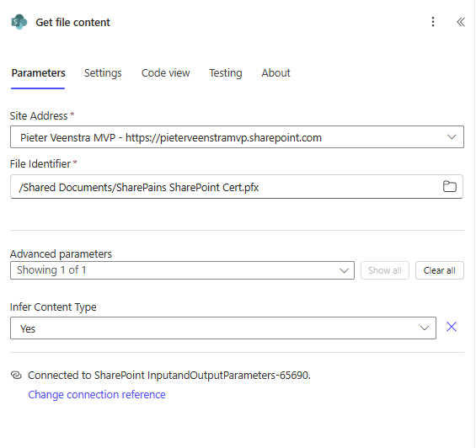
Task: Open the folder picker for File Identifier
Action: 449,186
